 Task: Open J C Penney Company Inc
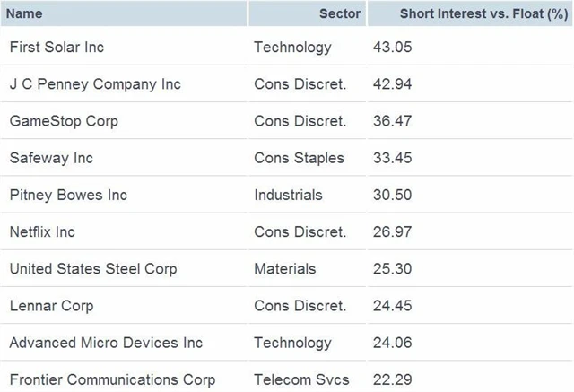tap(95, 84)
